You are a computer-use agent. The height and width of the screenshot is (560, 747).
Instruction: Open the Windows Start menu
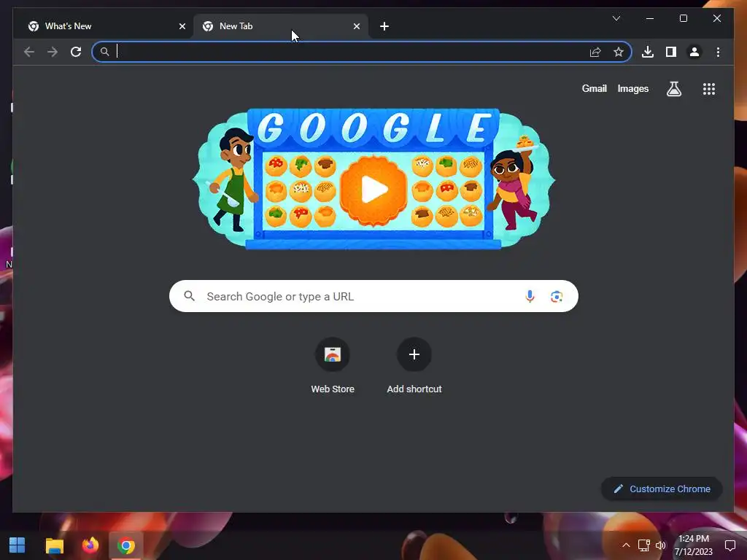pyautogui.click(x=18, y=545)
